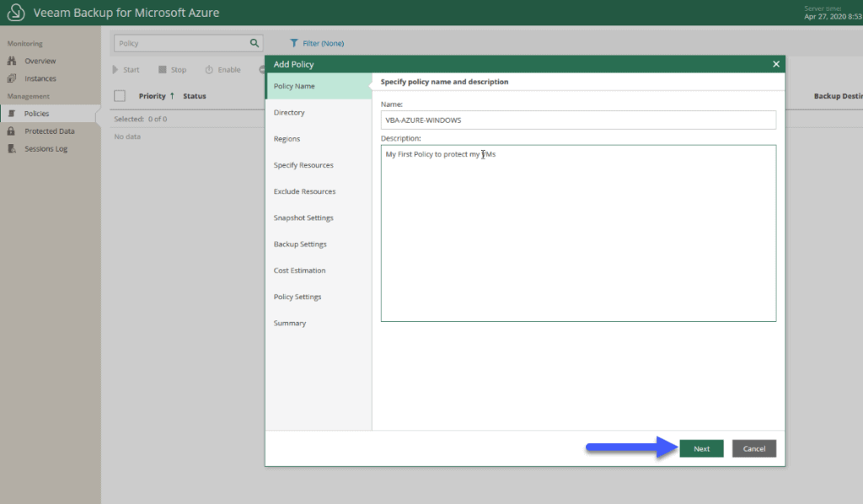Viewport: 863px width, 504px height.
Task: Open the Policy Settings step
Action: [x=319, y=298]
